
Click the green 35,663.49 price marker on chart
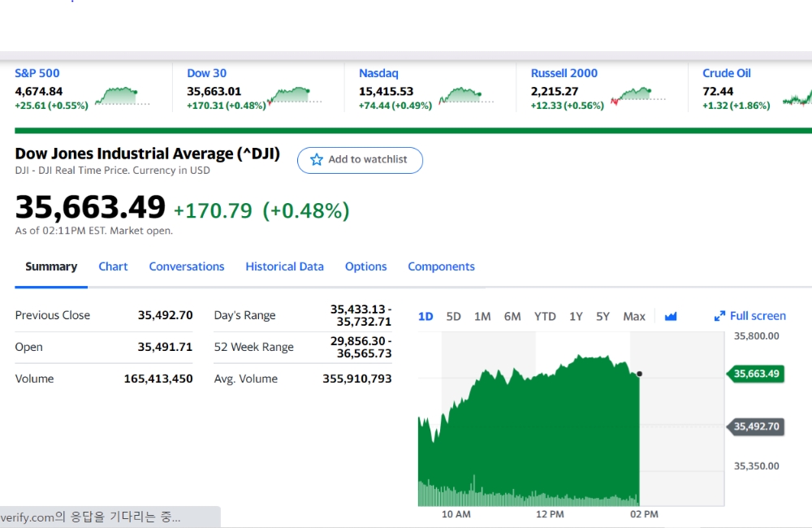(755, 374)
